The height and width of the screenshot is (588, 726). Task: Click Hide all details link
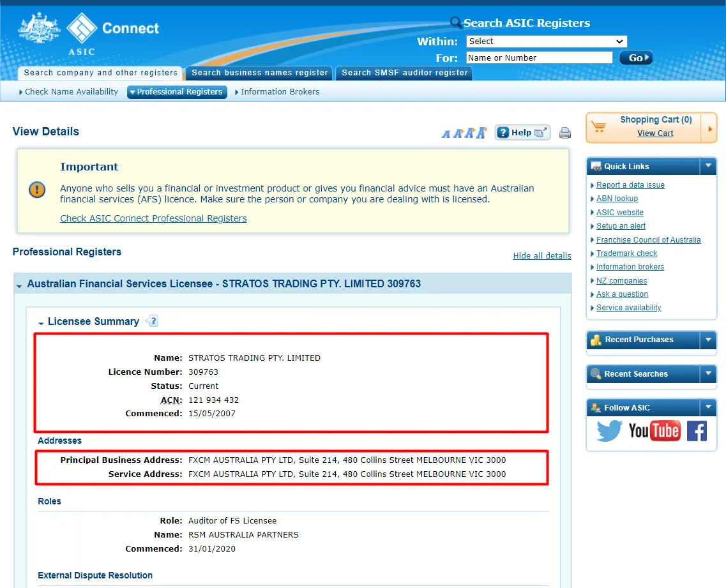[x=542, y=255]
